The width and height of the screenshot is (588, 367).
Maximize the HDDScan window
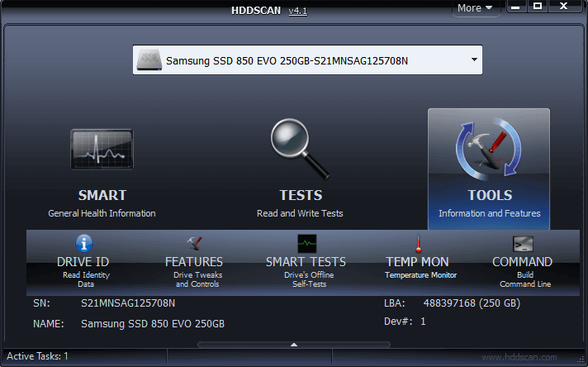coord(538,7)
